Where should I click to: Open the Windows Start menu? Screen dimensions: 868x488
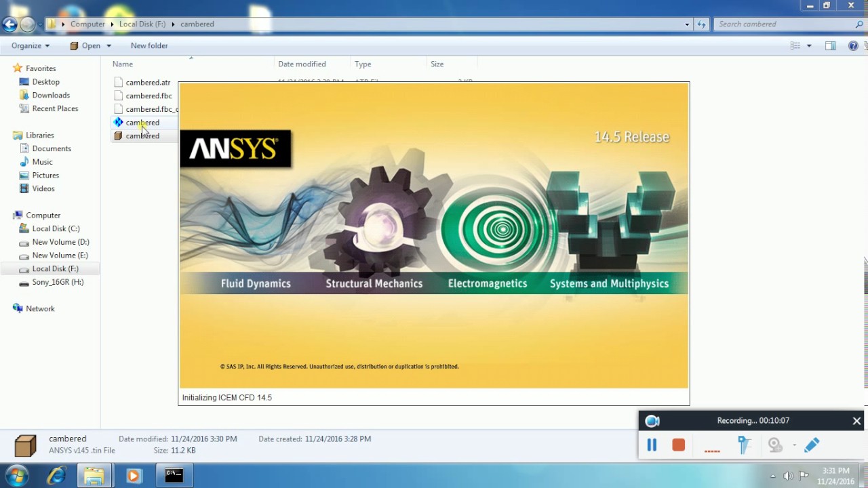point(16,476)
